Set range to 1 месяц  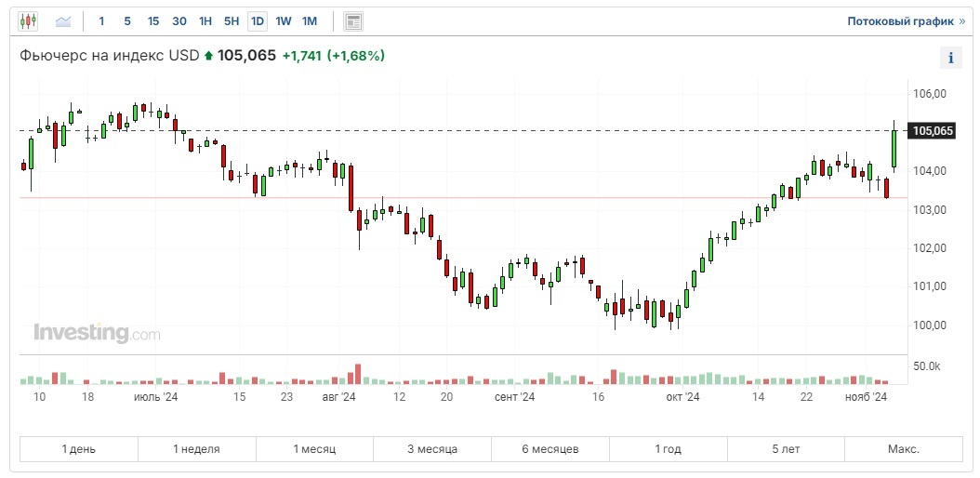(315, 449)
